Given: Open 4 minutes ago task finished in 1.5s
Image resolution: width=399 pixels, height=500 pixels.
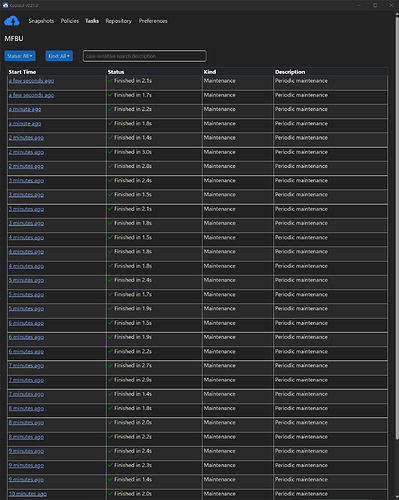Looking at the screenshot, I should (26, 238).
